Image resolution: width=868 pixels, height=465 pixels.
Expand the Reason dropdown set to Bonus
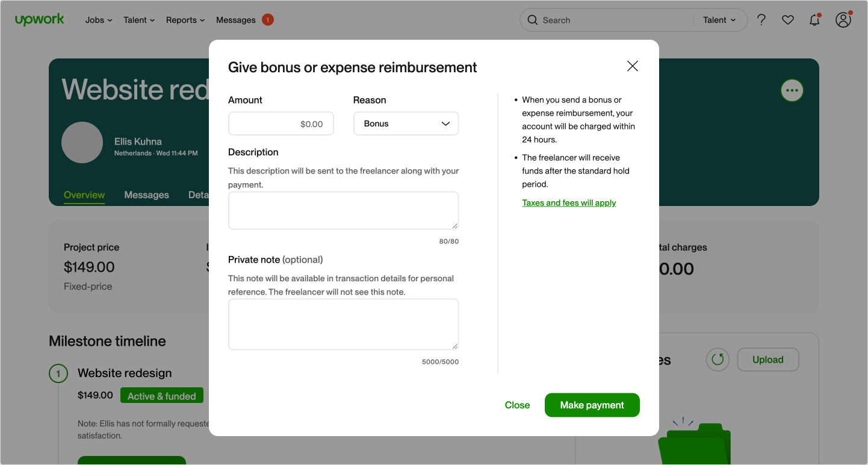point(406,123)
